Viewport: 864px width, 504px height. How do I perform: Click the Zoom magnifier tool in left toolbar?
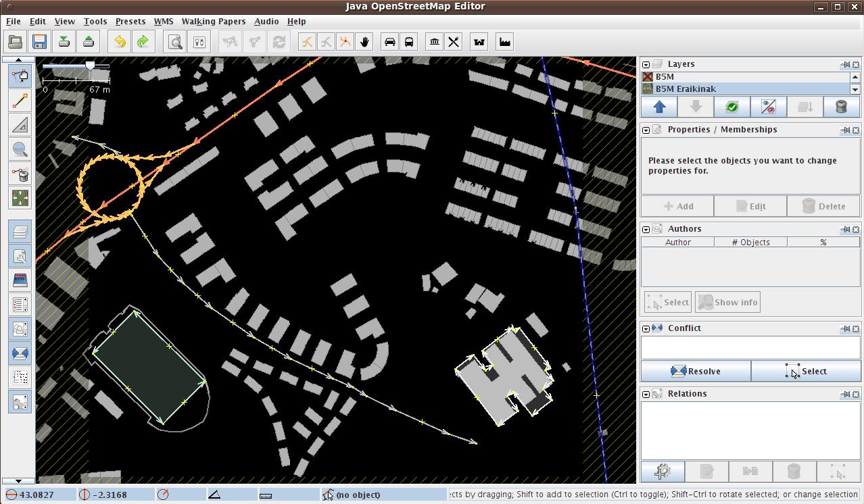tap(20, 149)
